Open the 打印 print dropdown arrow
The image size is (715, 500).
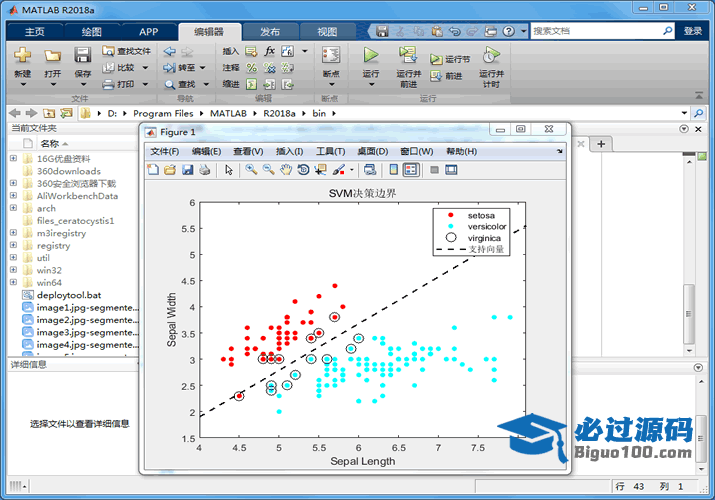pyautogui.click(x=145, y=84)
